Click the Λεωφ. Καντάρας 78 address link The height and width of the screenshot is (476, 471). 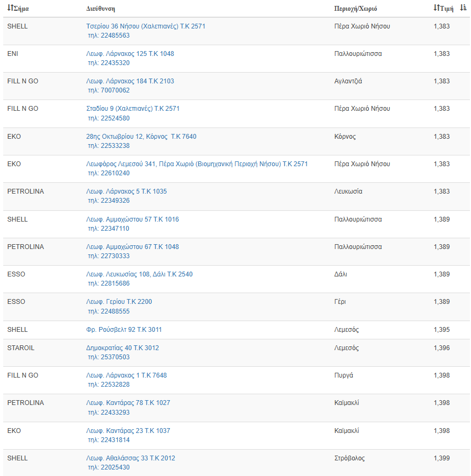pos(128,403)
